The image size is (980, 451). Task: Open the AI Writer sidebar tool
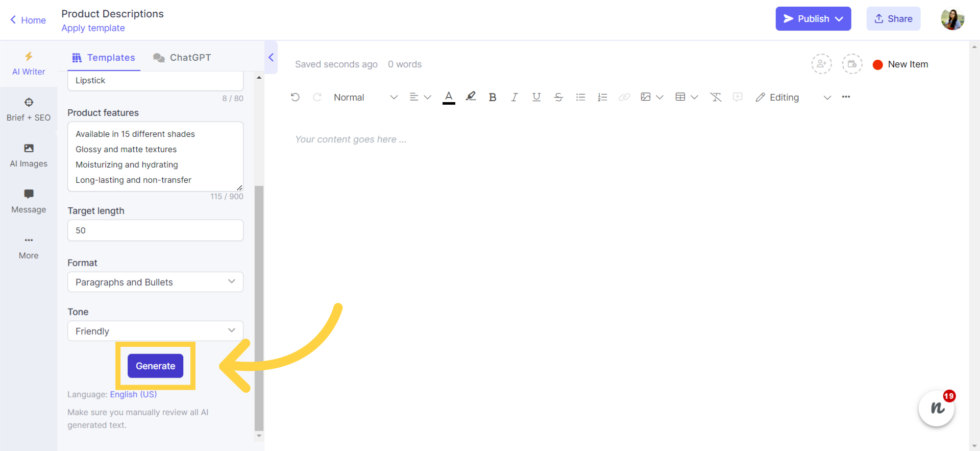pyautogui.click(x=29, y=64)
